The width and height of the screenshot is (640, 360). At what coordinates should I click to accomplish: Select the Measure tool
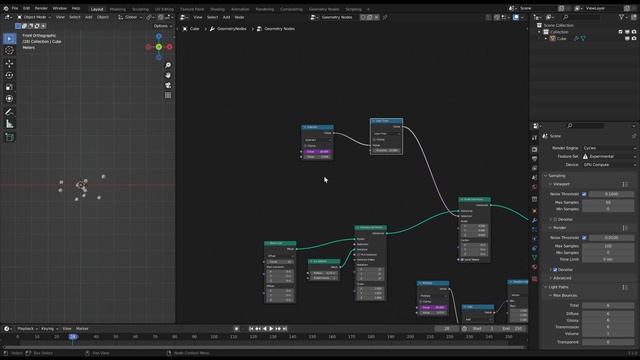pos(9,124)
